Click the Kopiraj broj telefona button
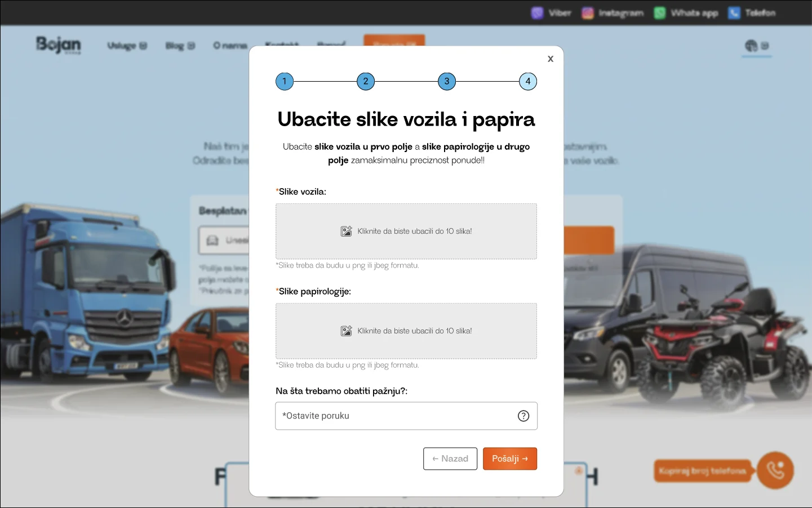Image resolution: width=812 pixels, height=508 pixels. click(703, 471)
